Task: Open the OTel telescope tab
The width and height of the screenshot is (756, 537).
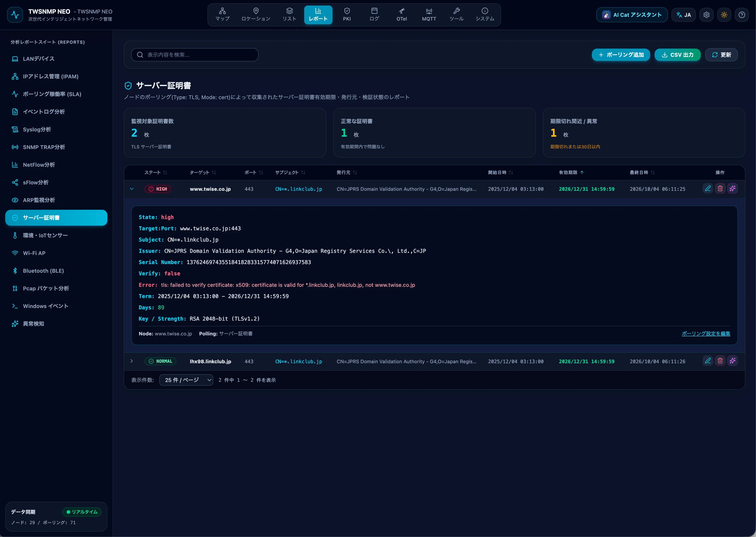Action: tap(402, 15)
